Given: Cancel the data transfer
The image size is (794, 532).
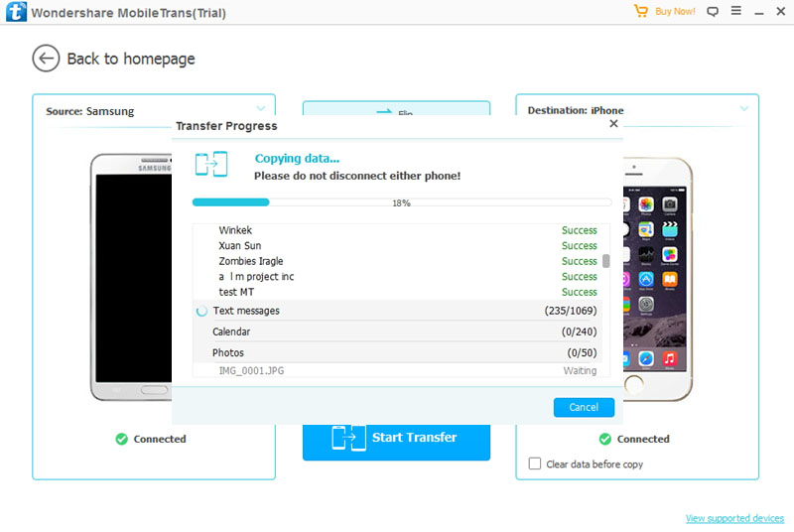Looking at the screenshot, I should pyautogui.click(x=584, y=408).
